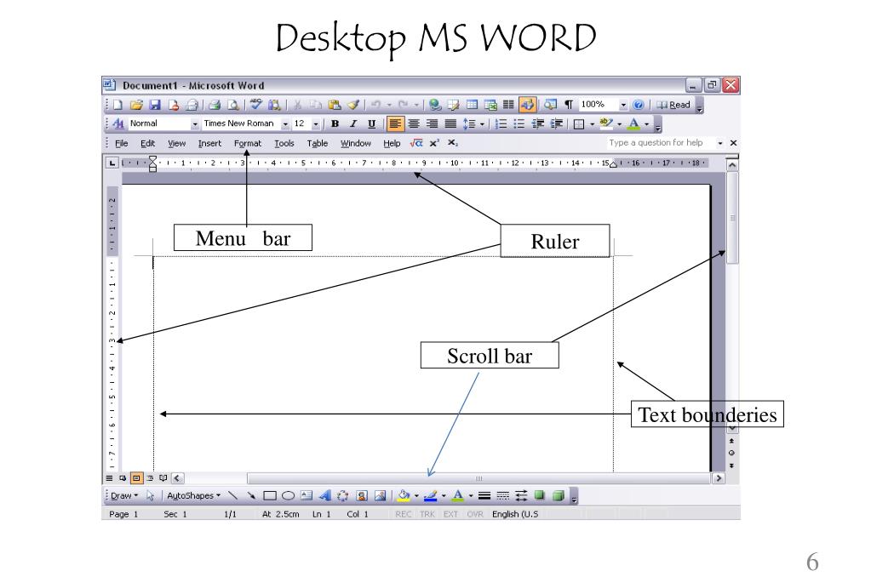This screenshot has width=871, height=588.
Task: Insert Clip Art
Action: click(362, 495)
